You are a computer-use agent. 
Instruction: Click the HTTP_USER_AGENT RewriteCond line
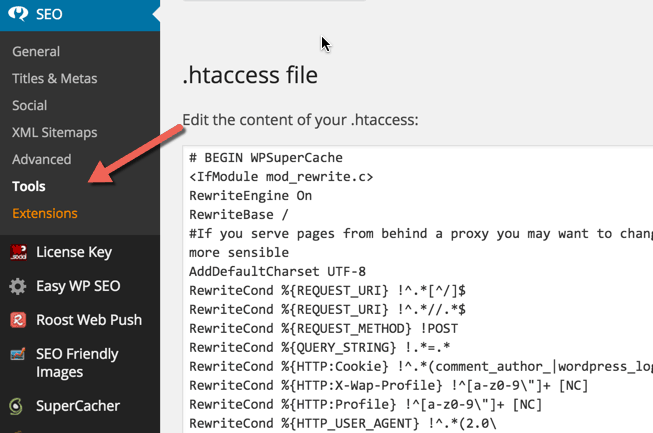coord(343,423)
